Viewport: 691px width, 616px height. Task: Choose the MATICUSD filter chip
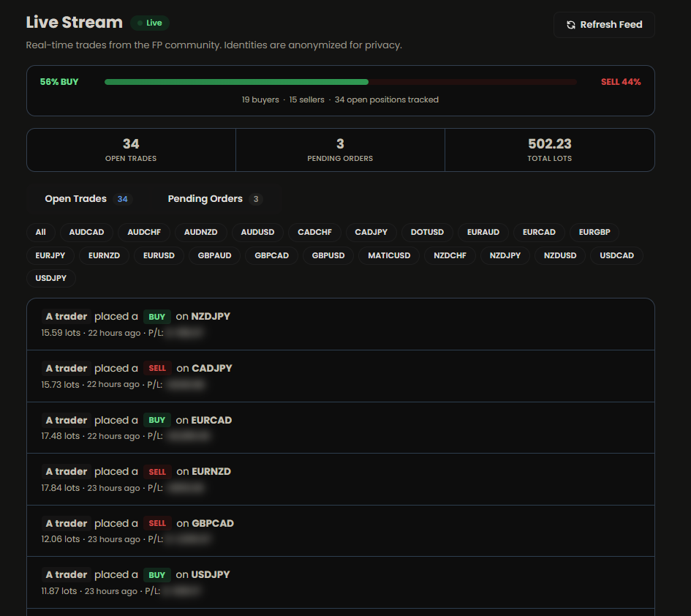pyautogui.click(x=388, y=256)
